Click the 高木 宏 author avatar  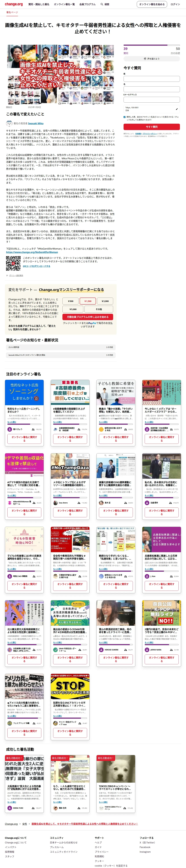click(101, 503)
